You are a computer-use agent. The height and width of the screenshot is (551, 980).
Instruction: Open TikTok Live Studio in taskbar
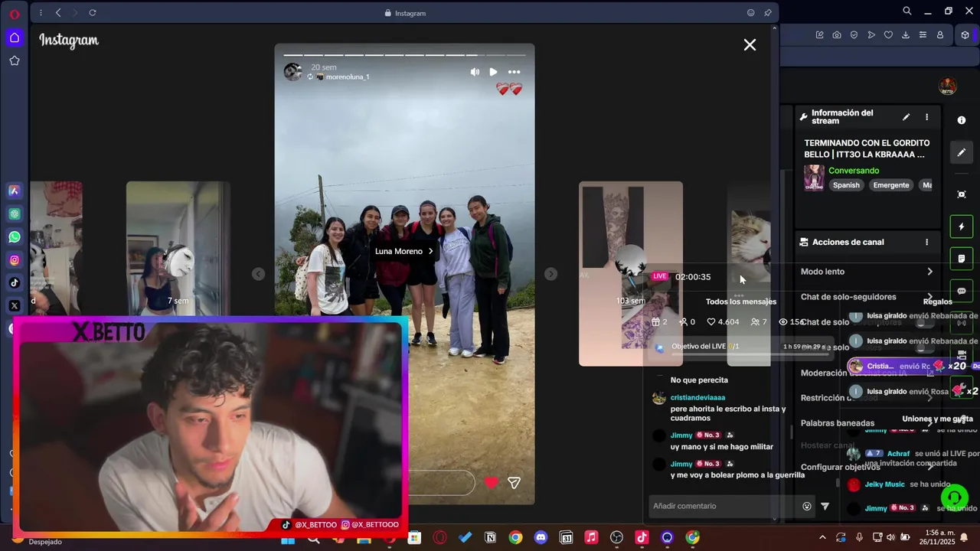(642, 538)
